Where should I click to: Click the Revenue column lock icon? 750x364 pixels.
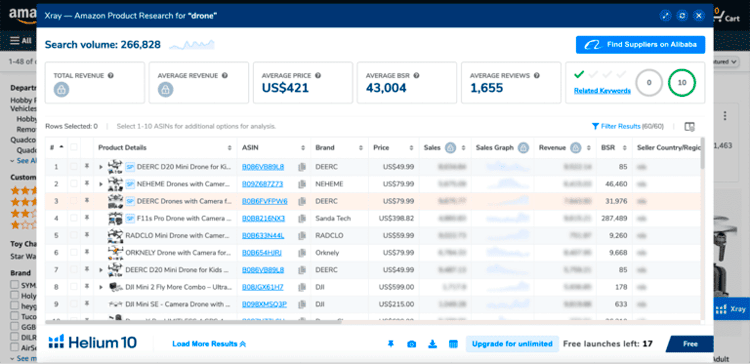575,148
